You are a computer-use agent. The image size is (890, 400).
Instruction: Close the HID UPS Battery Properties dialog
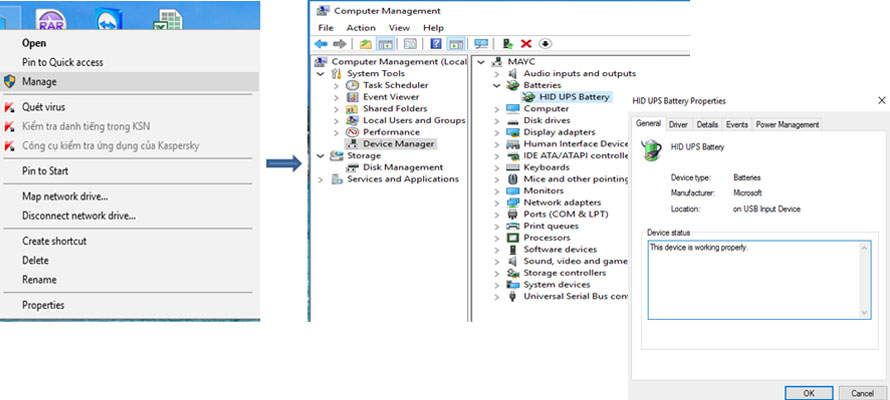tap(881, 100)
